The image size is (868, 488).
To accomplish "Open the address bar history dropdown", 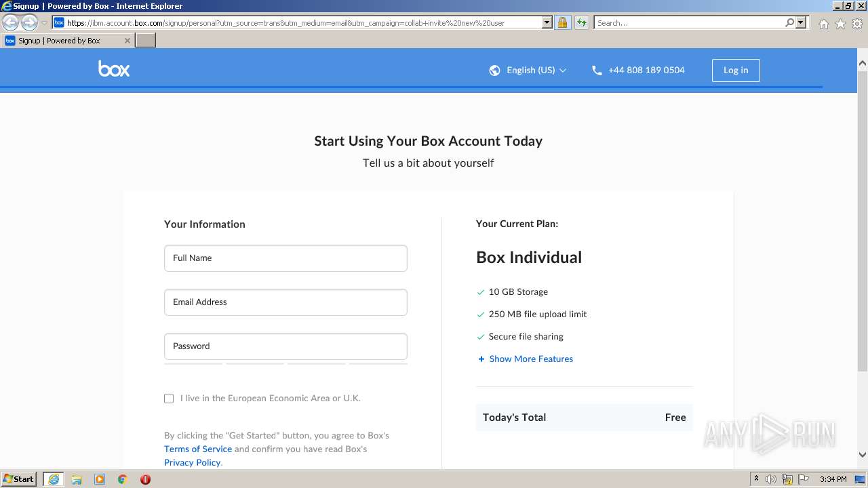I will [547, 23].
